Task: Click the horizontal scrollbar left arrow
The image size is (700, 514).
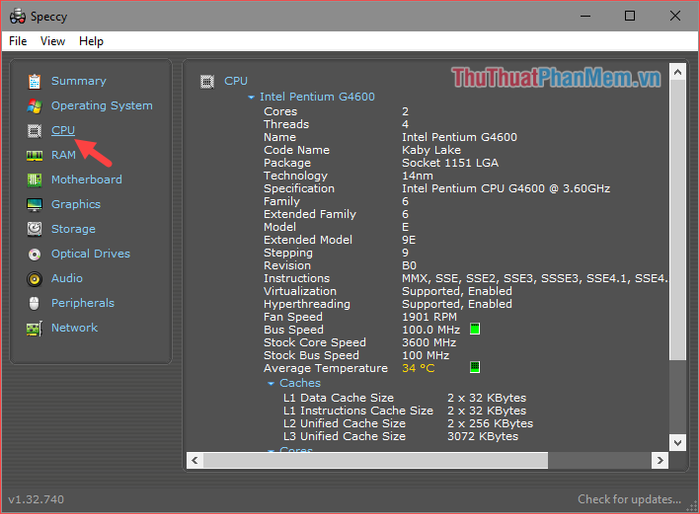Action: tap(195, 460)
